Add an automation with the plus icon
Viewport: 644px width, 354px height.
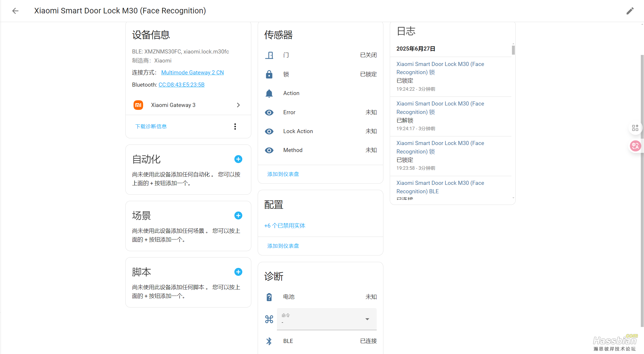click(238, 159)
